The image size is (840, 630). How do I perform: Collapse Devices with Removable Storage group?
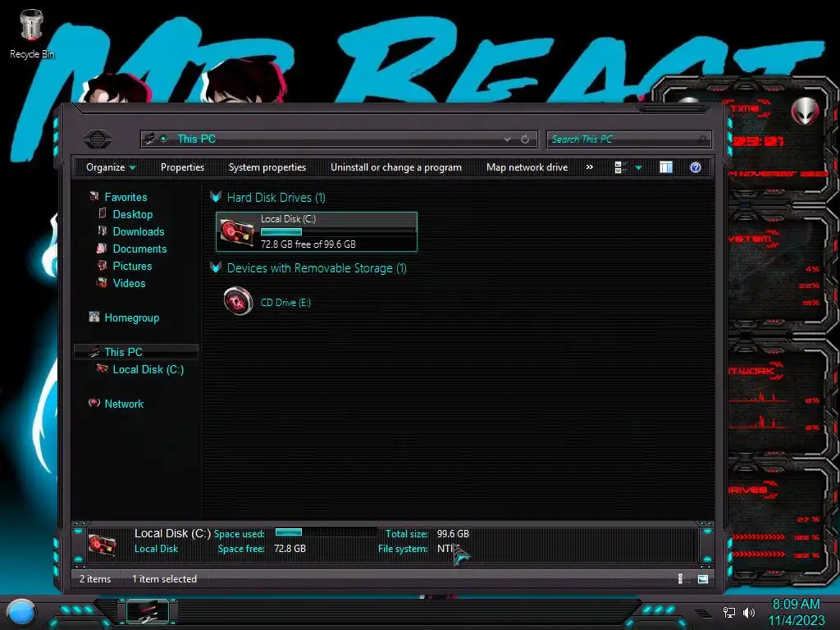click(x=216, y=267)
